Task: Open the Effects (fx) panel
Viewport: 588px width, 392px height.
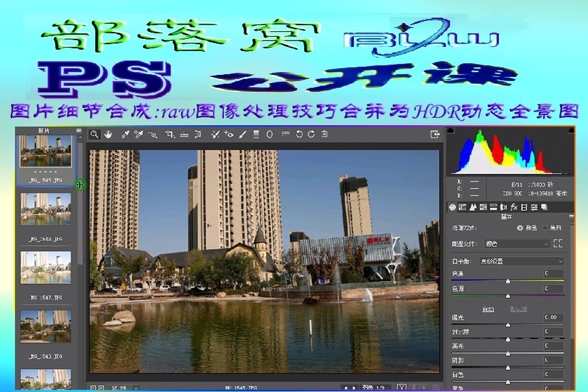Action: point(513,206)
